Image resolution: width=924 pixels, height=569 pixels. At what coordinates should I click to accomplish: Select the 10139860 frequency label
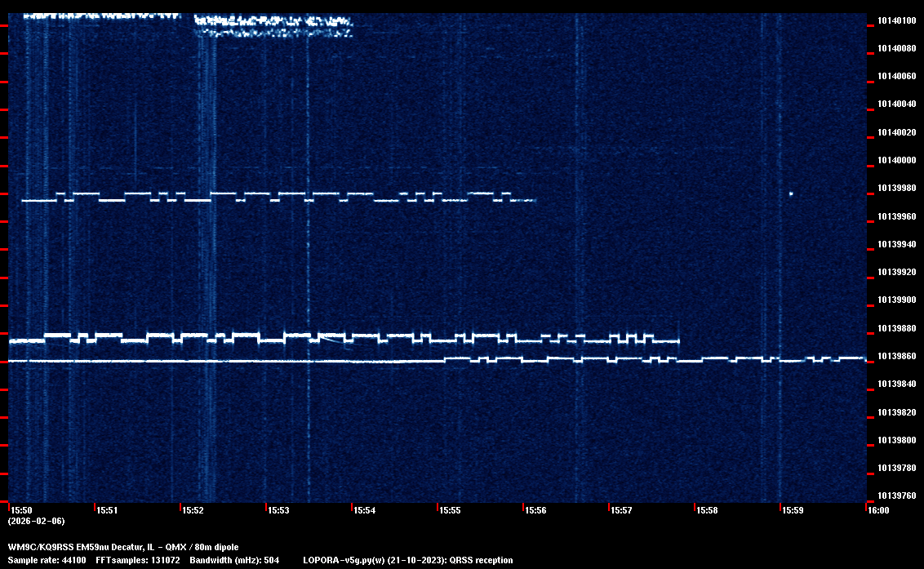pos(895,356)
